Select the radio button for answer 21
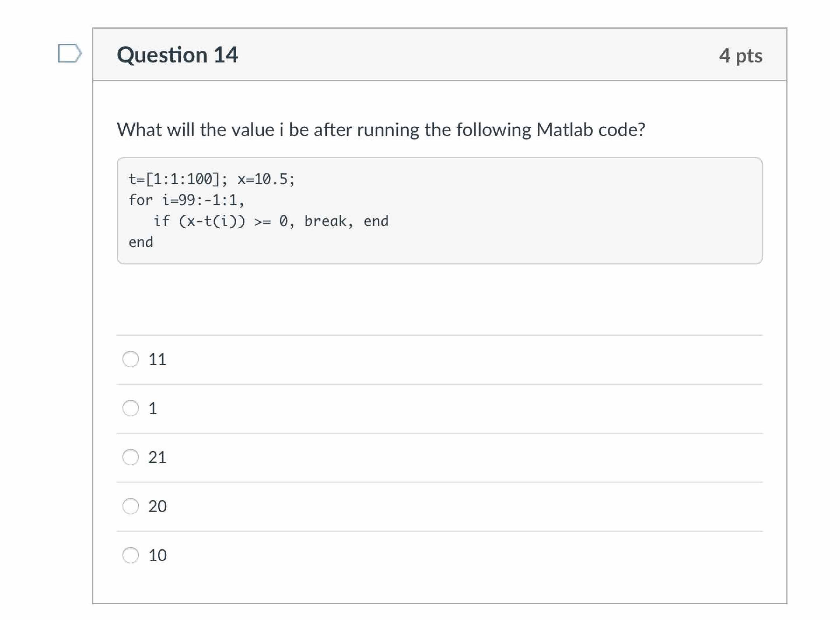Image resolution: width=840 pixels, height=620 pixels. [x=130, y=458]
